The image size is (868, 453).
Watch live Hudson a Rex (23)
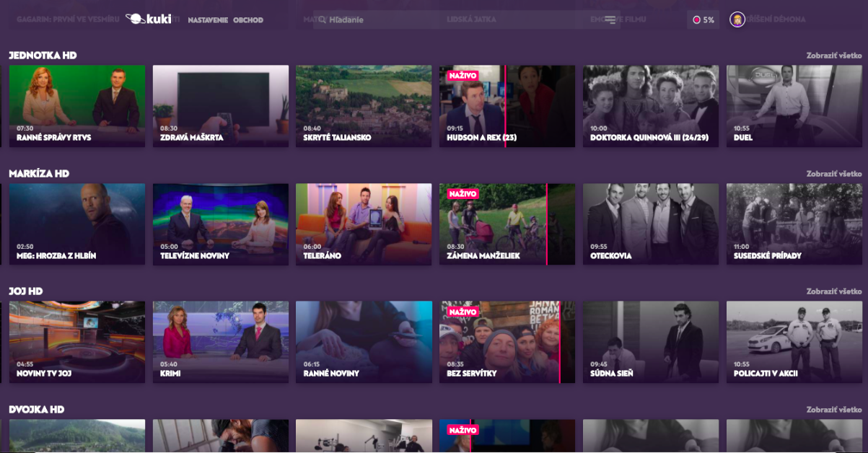tap(507, 106)
